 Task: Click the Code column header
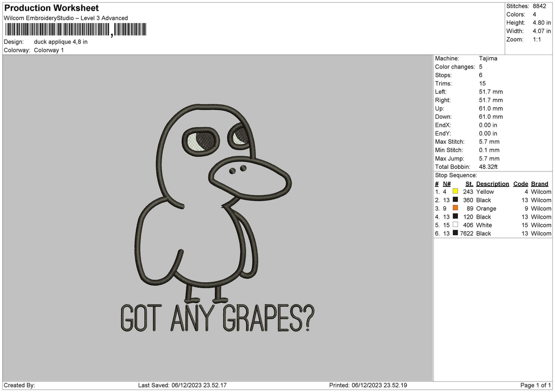pos(521,184)
